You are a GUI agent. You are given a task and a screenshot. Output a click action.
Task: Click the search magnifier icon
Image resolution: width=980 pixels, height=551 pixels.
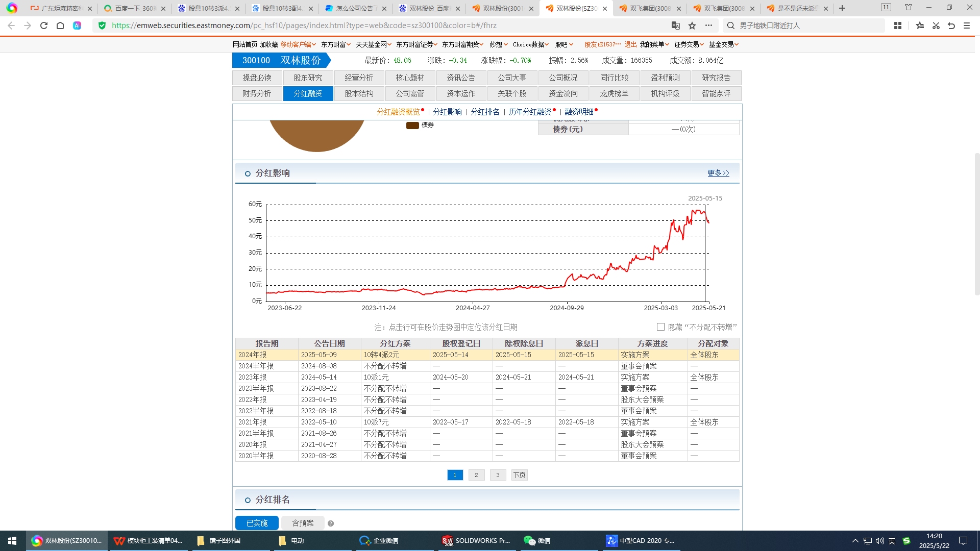(731, 26)
